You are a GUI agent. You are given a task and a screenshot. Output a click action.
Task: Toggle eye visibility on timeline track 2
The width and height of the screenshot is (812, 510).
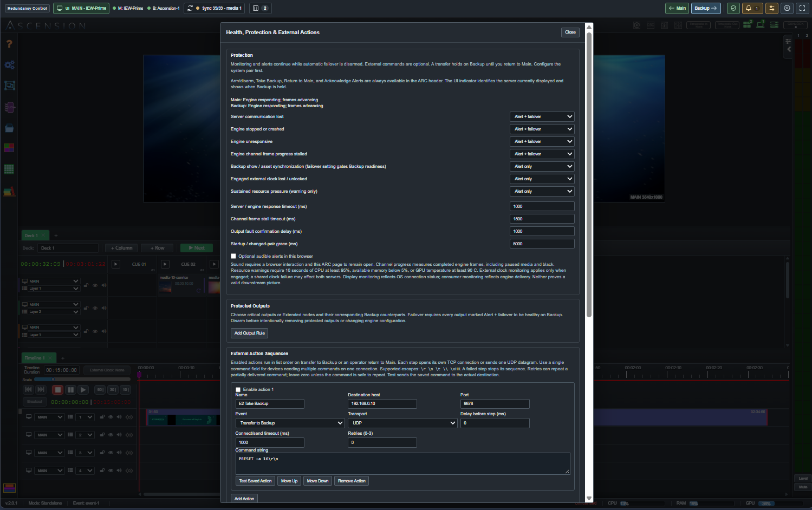pos(111,435)
